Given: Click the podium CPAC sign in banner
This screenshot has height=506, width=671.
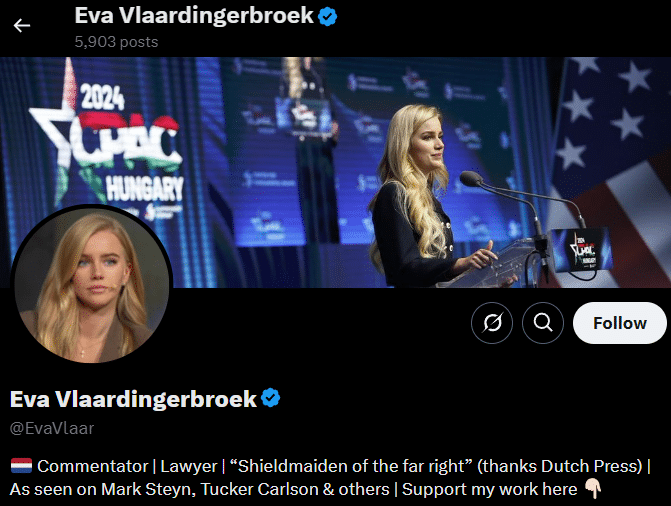Looking at the screenshot, I should click(582, 250).
